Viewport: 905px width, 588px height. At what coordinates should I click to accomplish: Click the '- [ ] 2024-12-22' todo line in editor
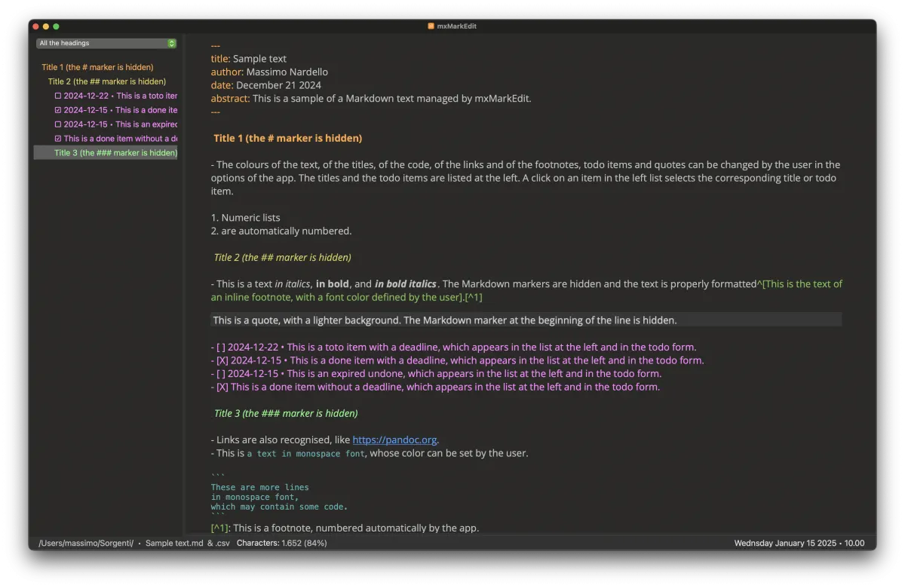click(453, 348)
